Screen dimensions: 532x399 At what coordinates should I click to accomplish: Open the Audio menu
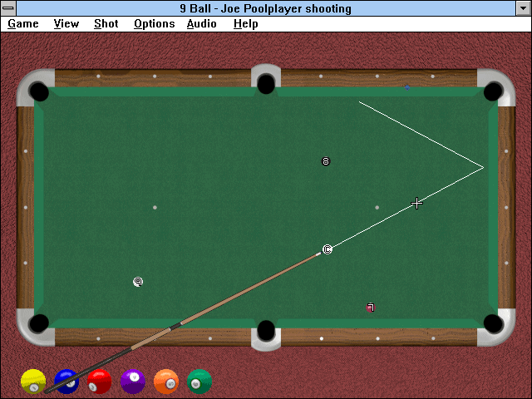pyautogui.click(x=201, y=24)
